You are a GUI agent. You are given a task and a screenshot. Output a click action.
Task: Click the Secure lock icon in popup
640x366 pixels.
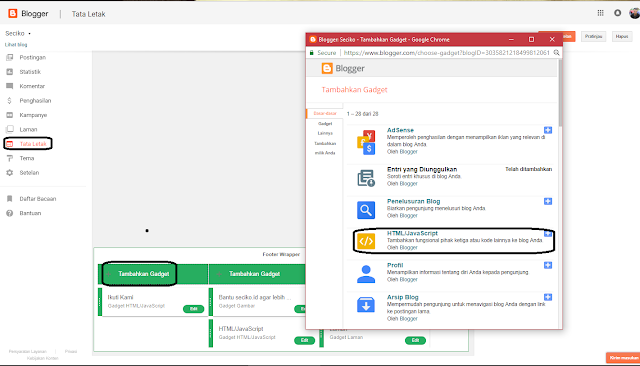312,53
